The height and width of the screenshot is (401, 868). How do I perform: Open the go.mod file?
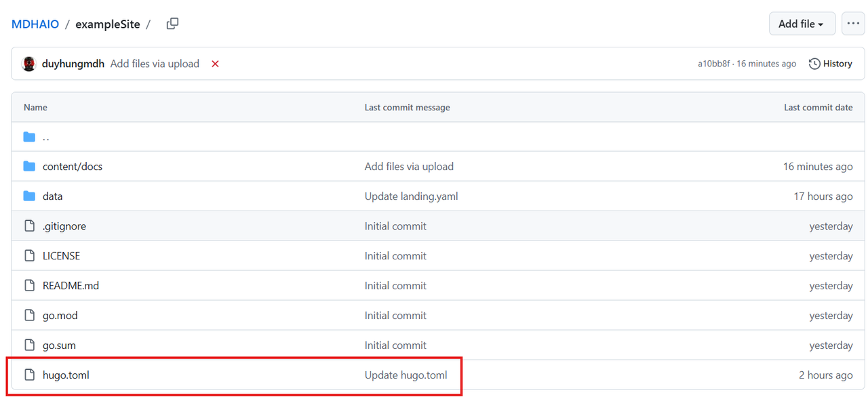pos(60,316)
